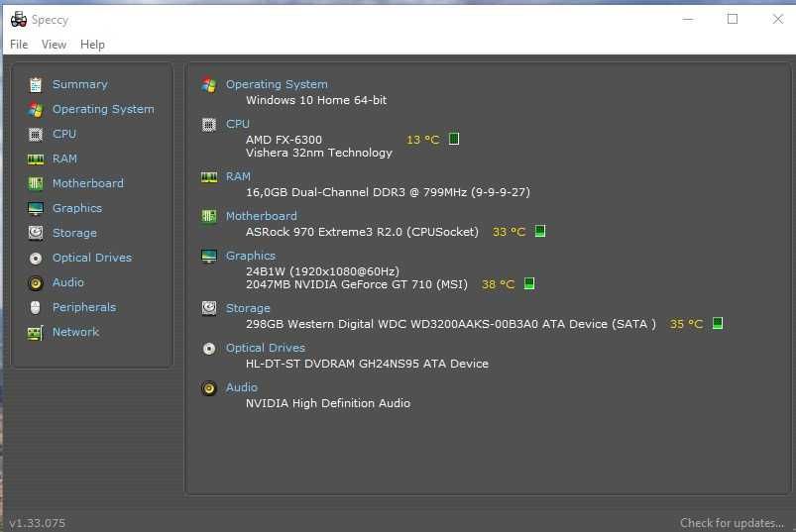The image size is (796, 532).
Task: Click the ASRock 970 Extreme3 R2.0 line
Action: tap(362, 232)
